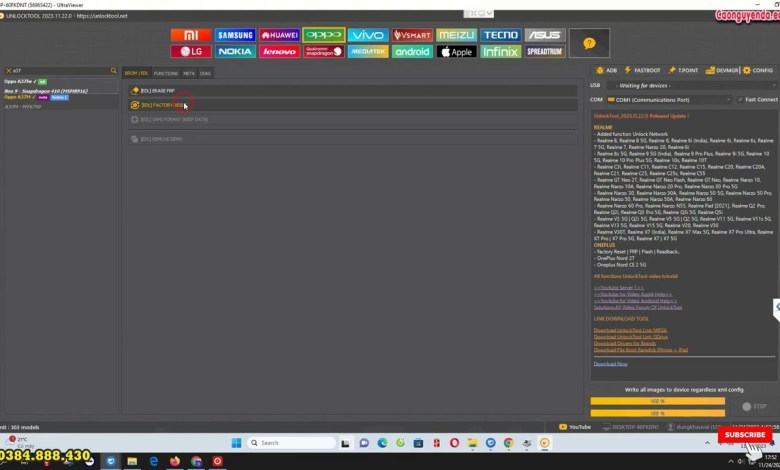Image resolution: width=780 pixels, height=470 pixels.
Task: Open Opera browser from the taskbar
Action: (x=454, y=443)
